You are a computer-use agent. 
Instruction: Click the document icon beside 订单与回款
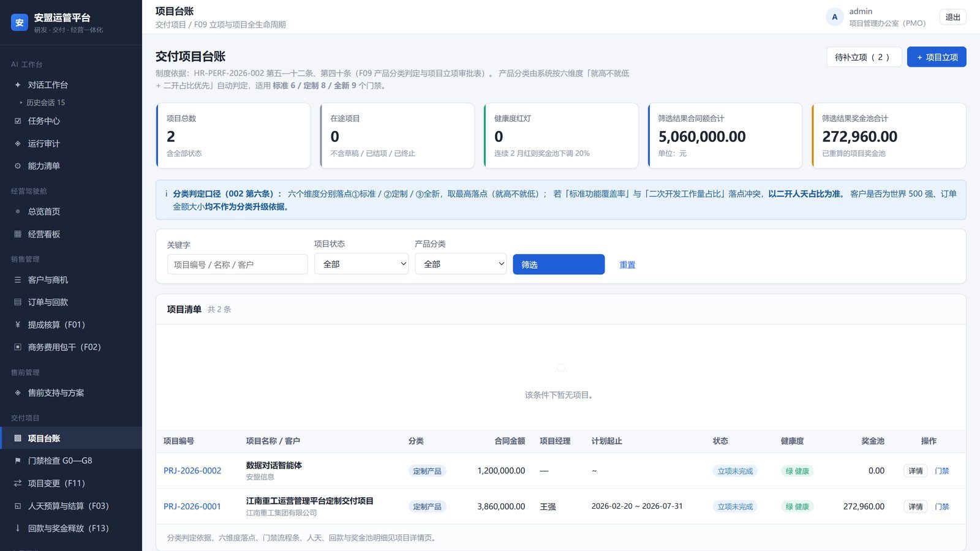click(x=18, y=302)
